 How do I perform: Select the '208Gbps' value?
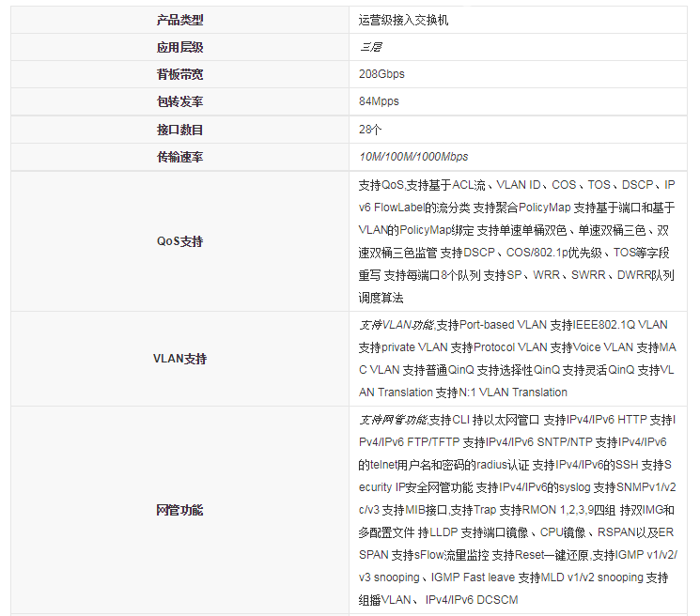(x=381, y=74)
